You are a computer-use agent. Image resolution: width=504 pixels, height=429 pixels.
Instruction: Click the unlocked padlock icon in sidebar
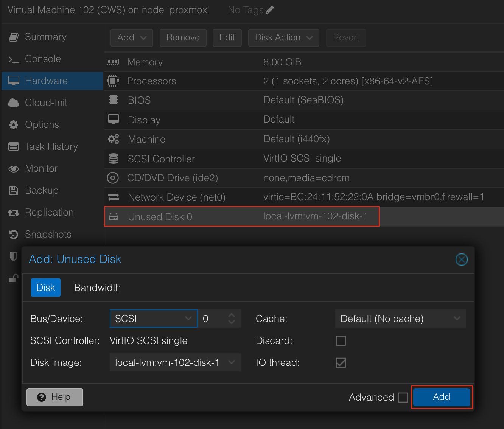click(14, 278)
